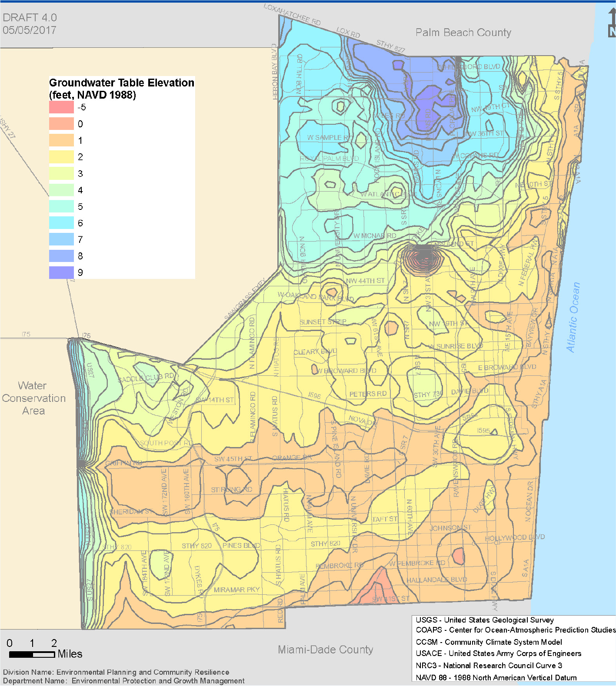Click the 'NAVD 88' acronym definition line
Screen dimensions: 616x686
[496, 678]
